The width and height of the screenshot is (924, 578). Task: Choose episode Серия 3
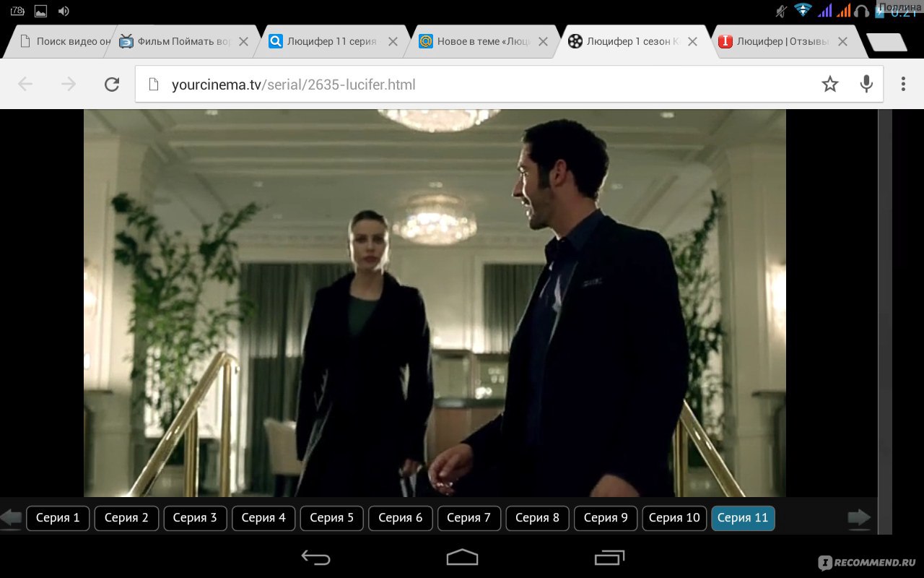195,518
